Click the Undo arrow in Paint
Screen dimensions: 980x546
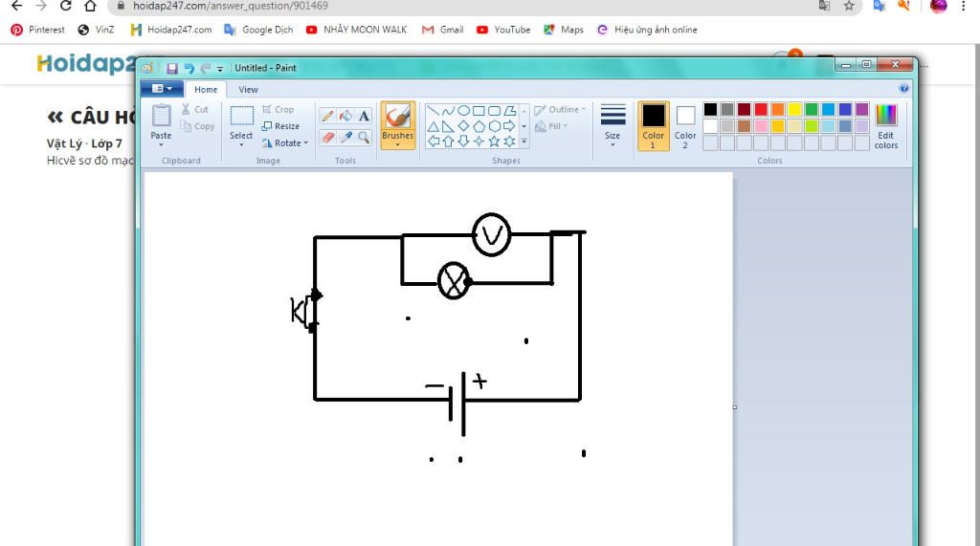tap(189, 68)
